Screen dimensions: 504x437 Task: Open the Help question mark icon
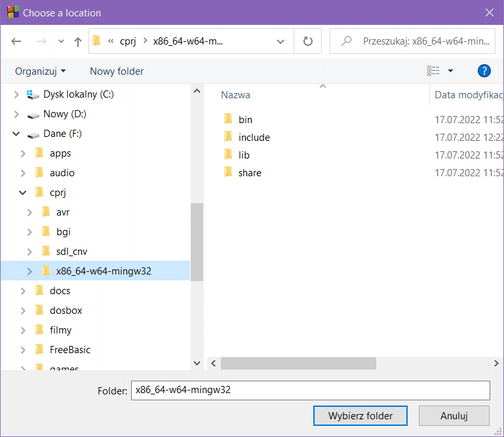pos(484,71)
